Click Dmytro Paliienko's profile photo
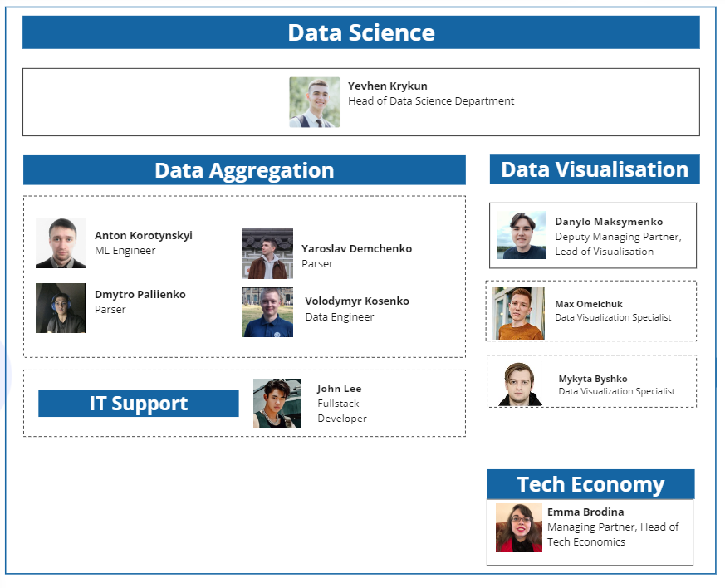725x588 pixels. [x=61, y=308]
